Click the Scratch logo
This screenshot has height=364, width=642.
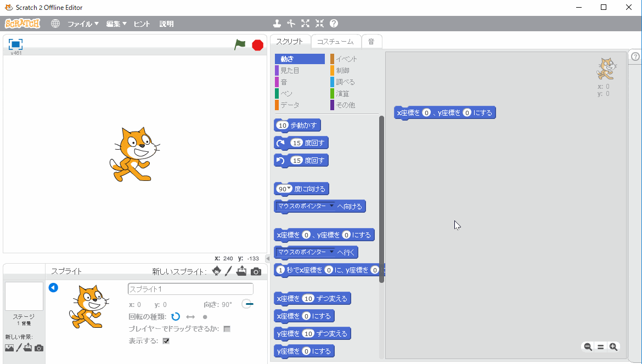22,24
